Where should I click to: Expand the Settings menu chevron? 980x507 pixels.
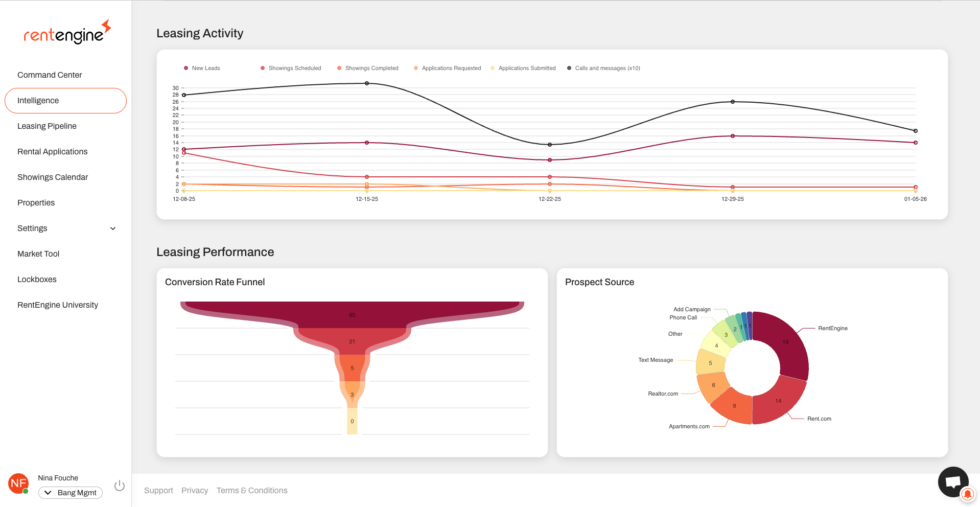click(113, 228)
